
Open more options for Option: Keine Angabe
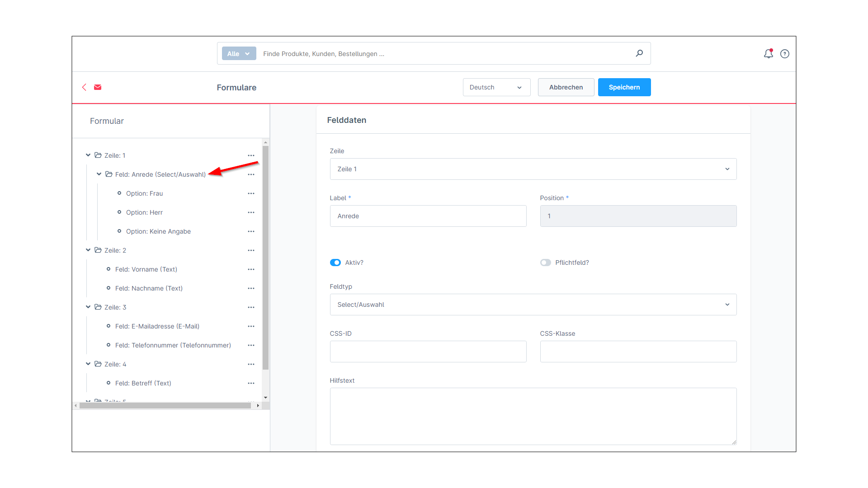[x=251, y=231]
